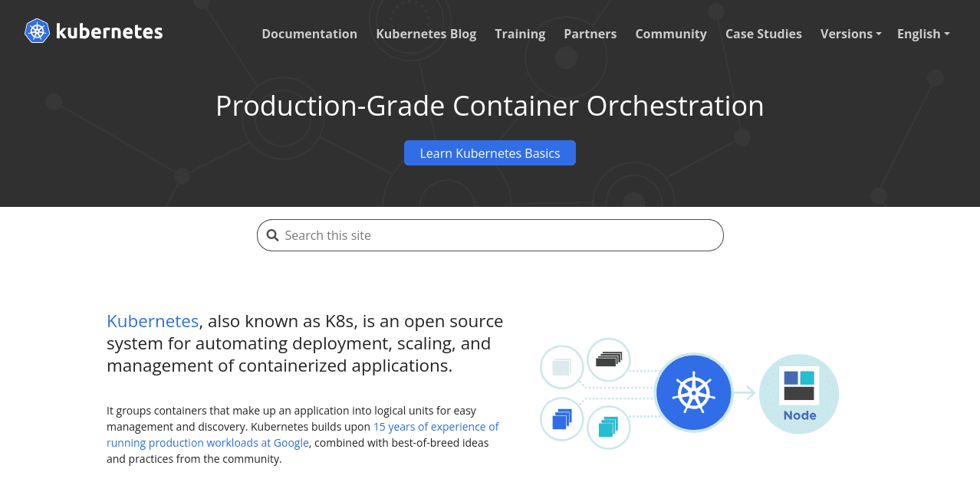Select the blue cube stack icon in the illustration
Screen dimensions: 980x495
[x=561, y=420]
